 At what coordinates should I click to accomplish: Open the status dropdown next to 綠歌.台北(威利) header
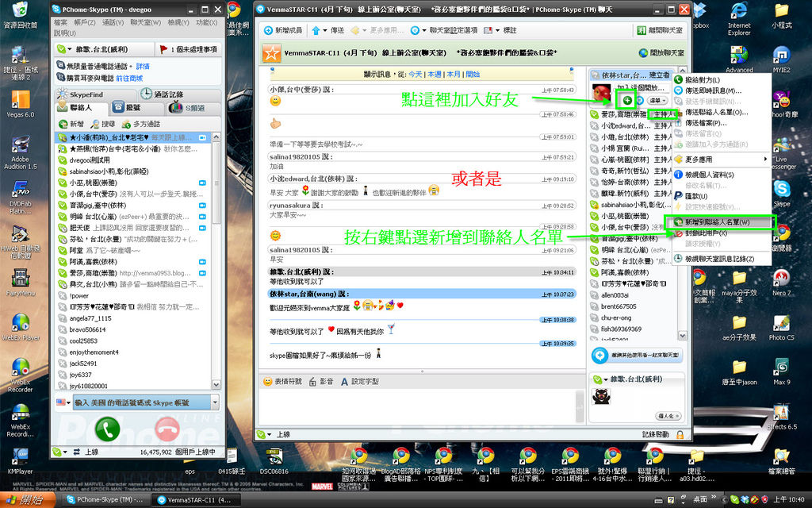tap(70, 49)
